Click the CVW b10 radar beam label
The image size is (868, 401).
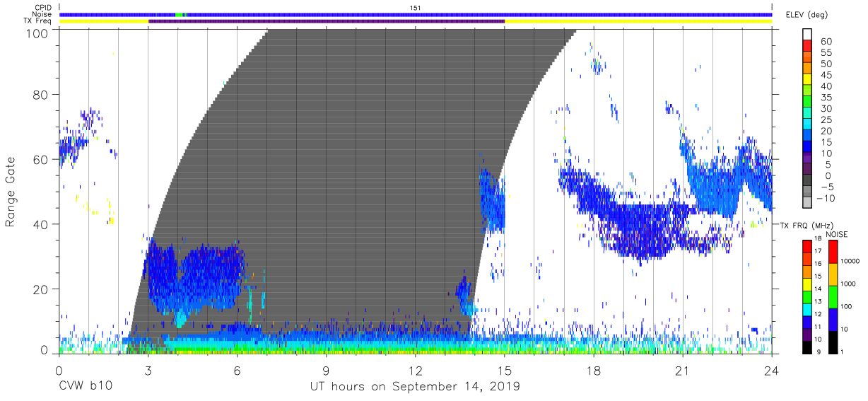pyautogui.click(x=86, y=386)
